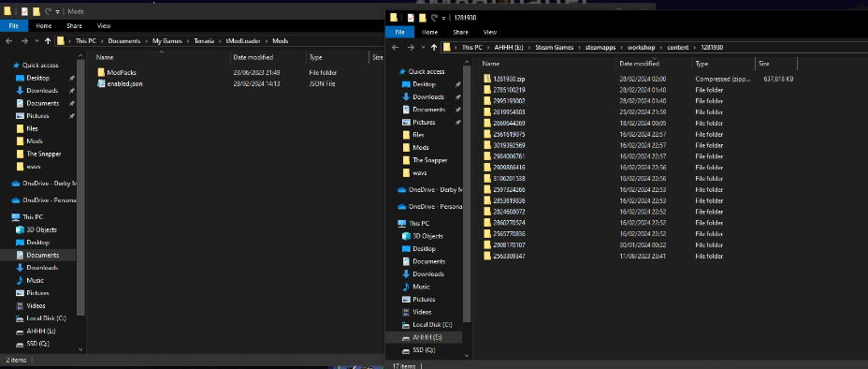Select folder 2984006761
Viewport: 868px width, 369px height.
509,156
